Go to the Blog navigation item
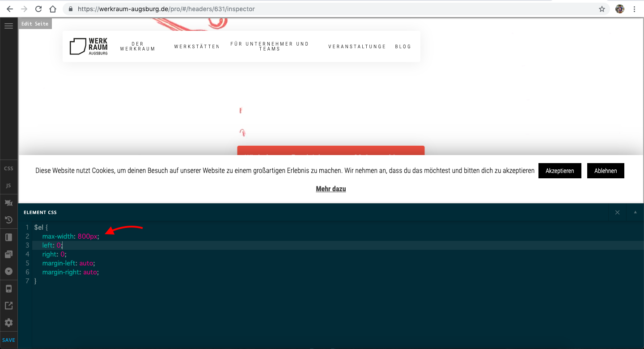The height and width of the screenshot is (349, 644). 402,46
